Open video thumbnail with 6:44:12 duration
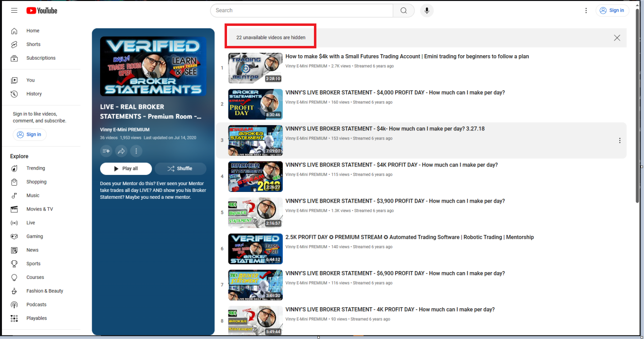 tap(255, 249)
